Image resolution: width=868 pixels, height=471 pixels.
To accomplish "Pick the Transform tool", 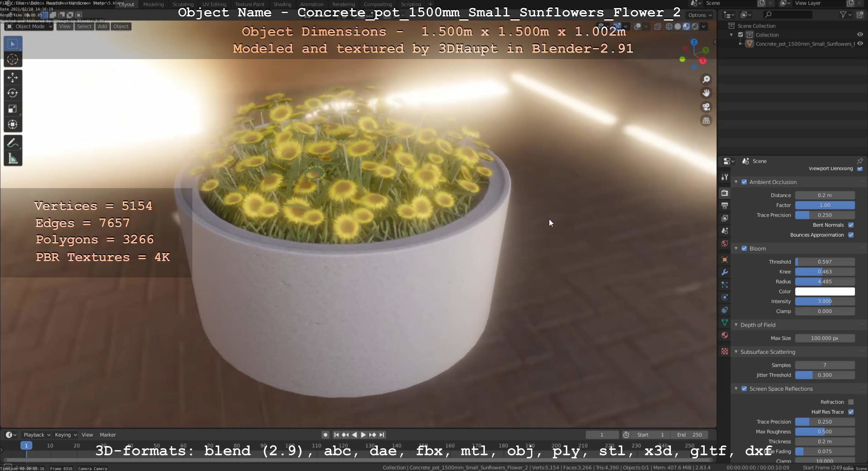I will click(13, 125).
